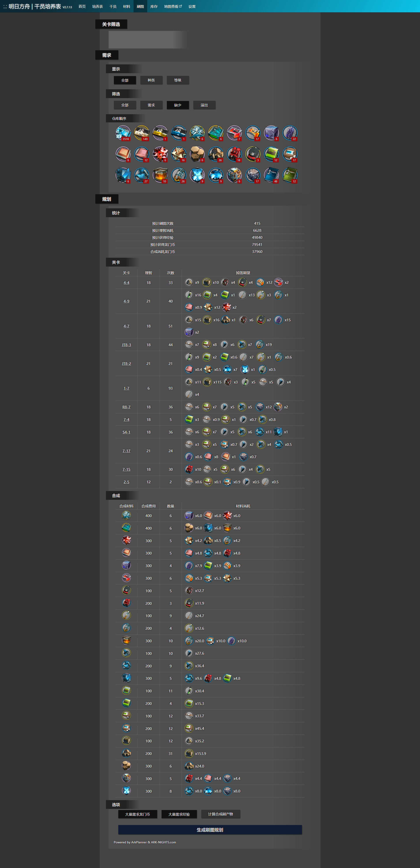Click the 生成刷图规划 button
Image resolution: width=420 pixels, height=868 pixels.
(x=210, y=830)
